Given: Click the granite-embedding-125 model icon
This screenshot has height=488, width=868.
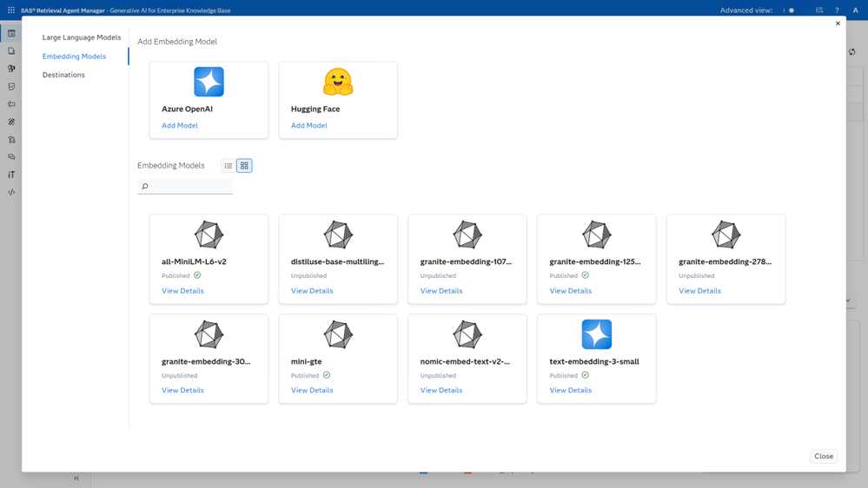Looking at the screenshot, I should click(x=597, y=234).
